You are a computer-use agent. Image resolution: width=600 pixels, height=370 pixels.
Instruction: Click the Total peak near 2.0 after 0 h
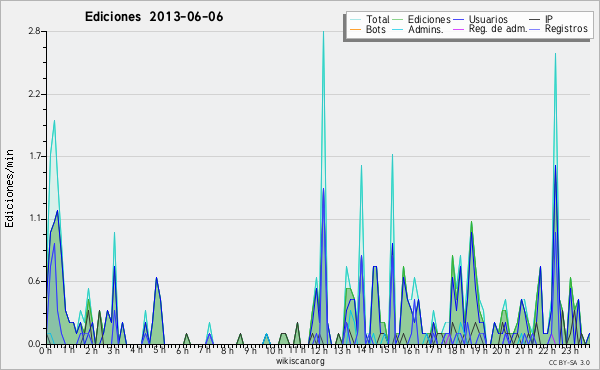pos(54,122)
